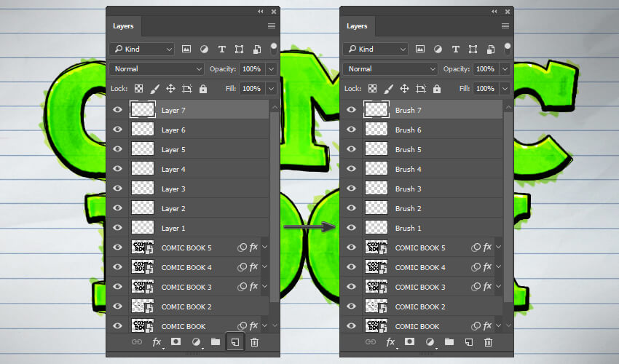Lock artboard nesting icon in left panel
Screen dimensions: 619x364
(187, 88)
